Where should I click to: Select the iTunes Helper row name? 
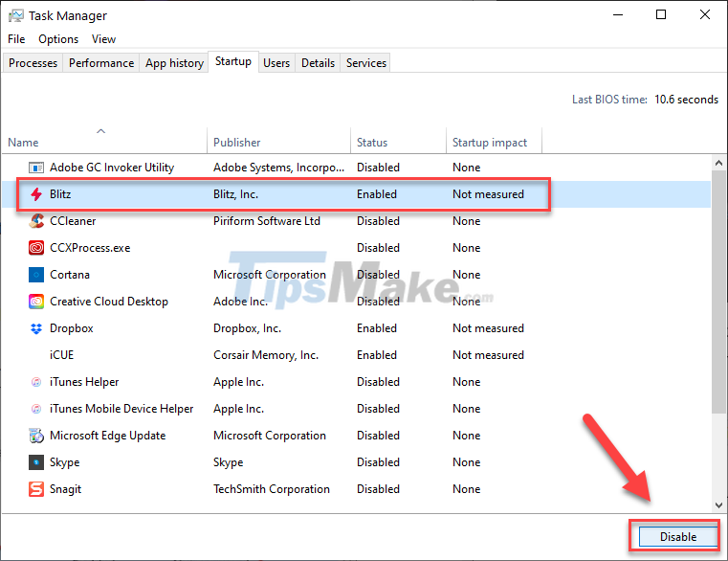point(84,382)
